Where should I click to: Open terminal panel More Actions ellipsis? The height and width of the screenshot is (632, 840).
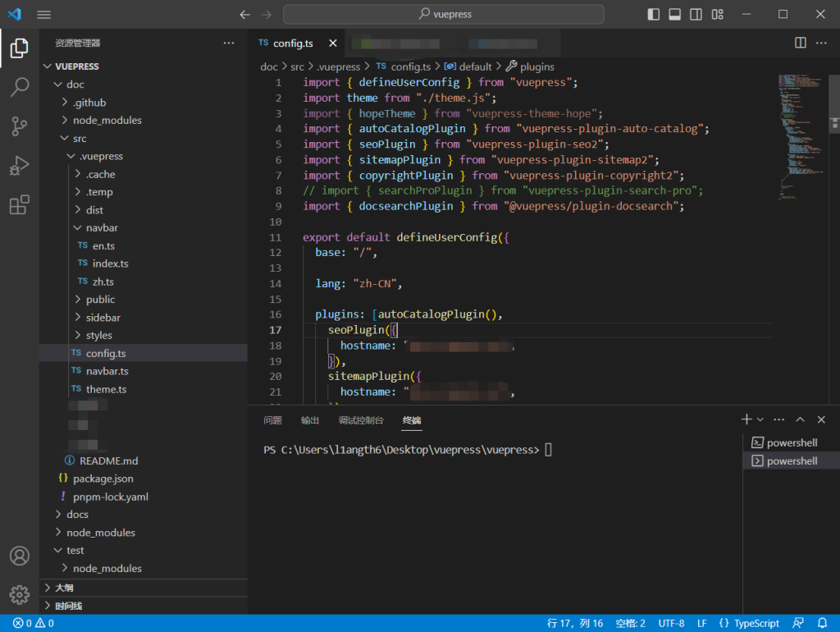[x=779, y=419]
